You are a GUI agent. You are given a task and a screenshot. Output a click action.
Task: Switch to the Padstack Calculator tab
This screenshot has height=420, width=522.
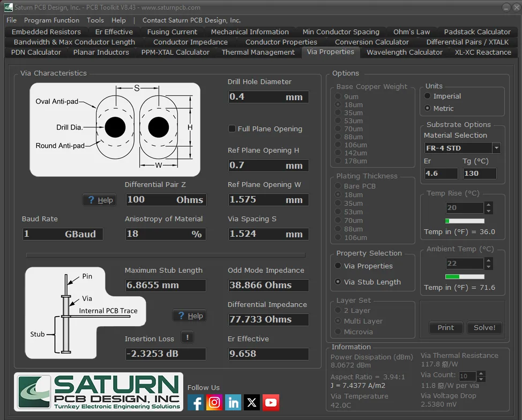(477, 32)
